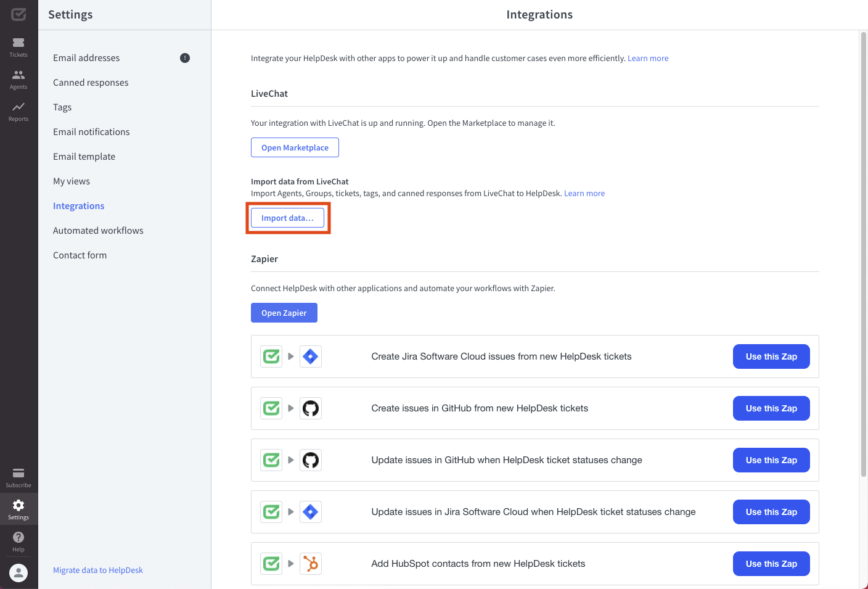Open the Subscribe page

pos(18,477)
